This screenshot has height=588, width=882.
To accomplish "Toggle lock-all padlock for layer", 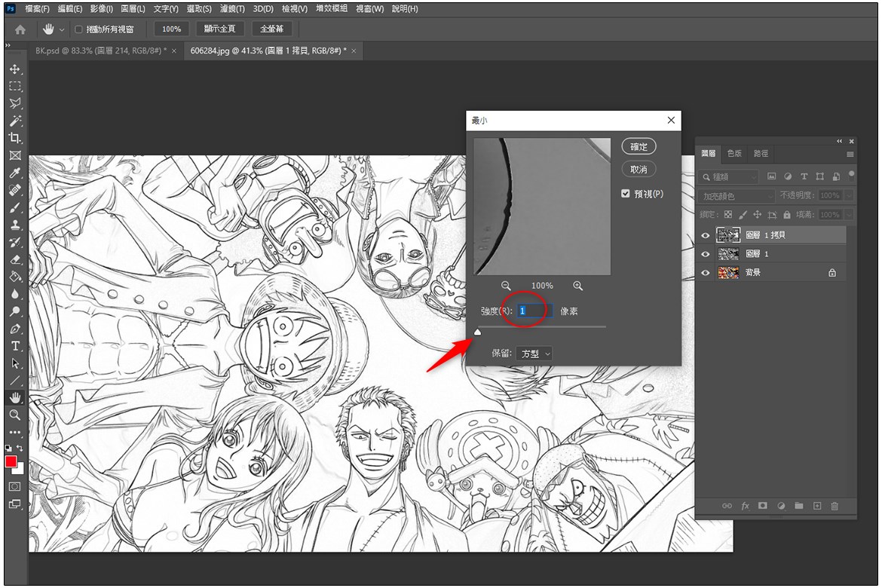I will click(786, 214).
